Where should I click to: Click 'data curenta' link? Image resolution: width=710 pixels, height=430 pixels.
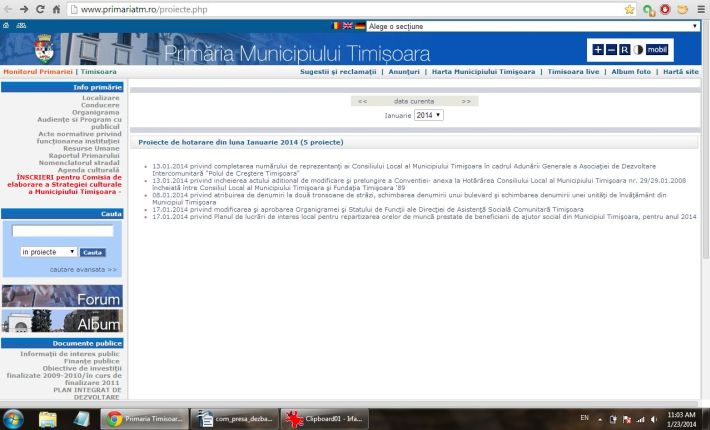coord(414,101)
